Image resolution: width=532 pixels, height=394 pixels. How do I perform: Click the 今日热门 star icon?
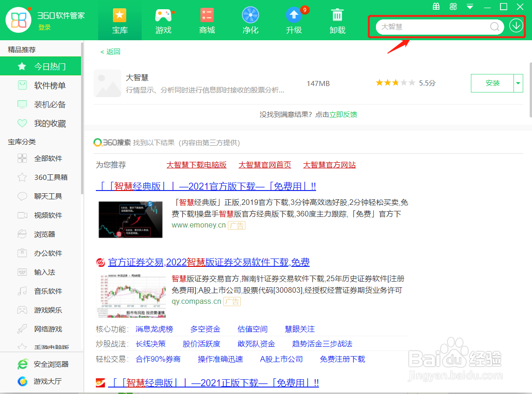click(22, 67)
